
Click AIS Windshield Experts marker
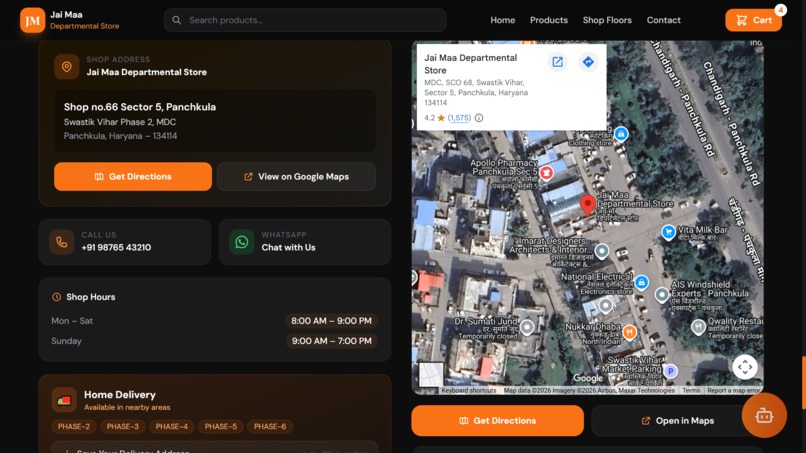tap(662, 295)
